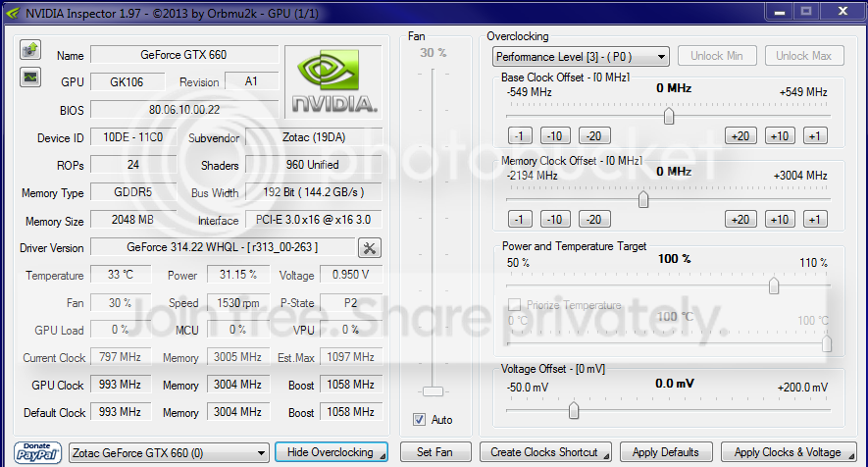Close the NVIDIA Inspector window
Viewport: 868px width, 467px height.
(843, 11)
